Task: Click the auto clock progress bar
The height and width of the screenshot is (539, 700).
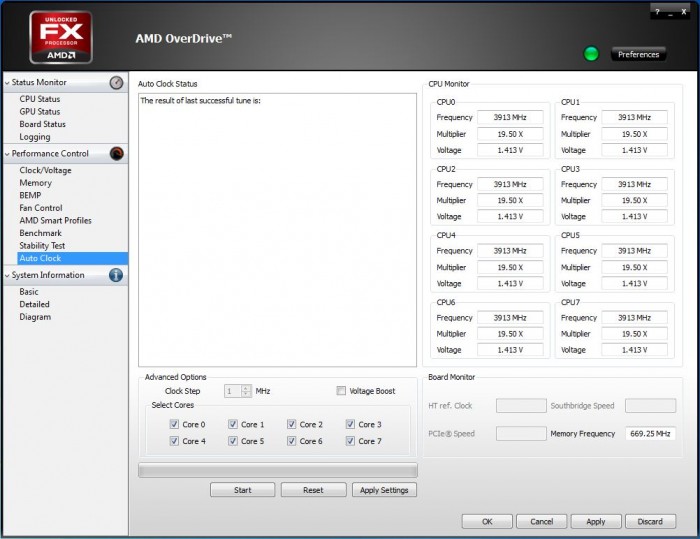Action: [278, 470]
